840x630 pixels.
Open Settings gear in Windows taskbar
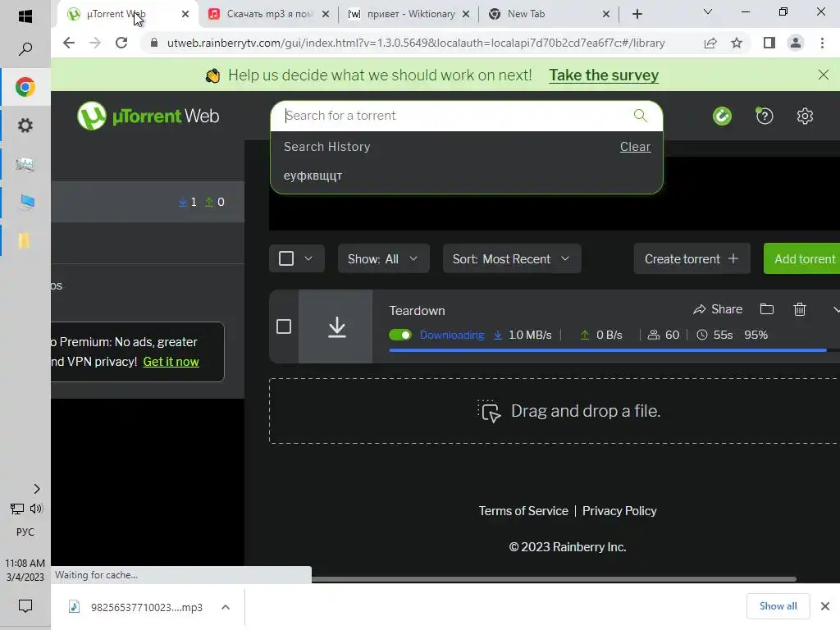25,126
